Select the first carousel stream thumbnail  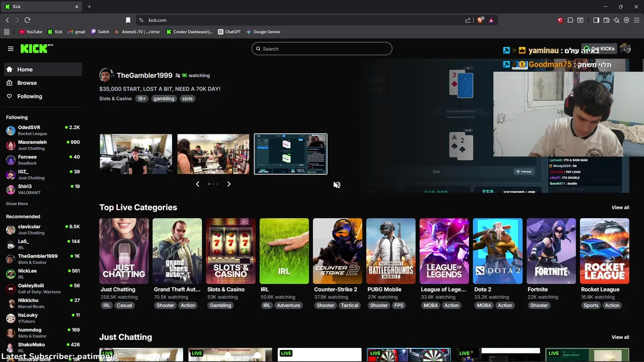coord(136,154)
